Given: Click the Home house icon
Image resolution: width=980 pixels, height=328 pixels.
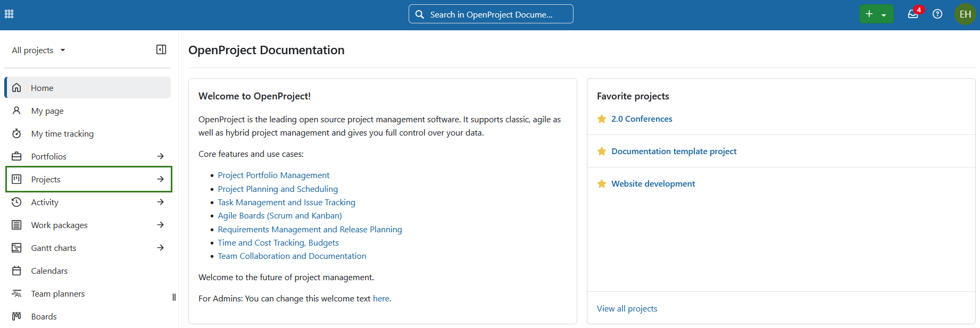Looking at the screenshot, I should 16,88.
